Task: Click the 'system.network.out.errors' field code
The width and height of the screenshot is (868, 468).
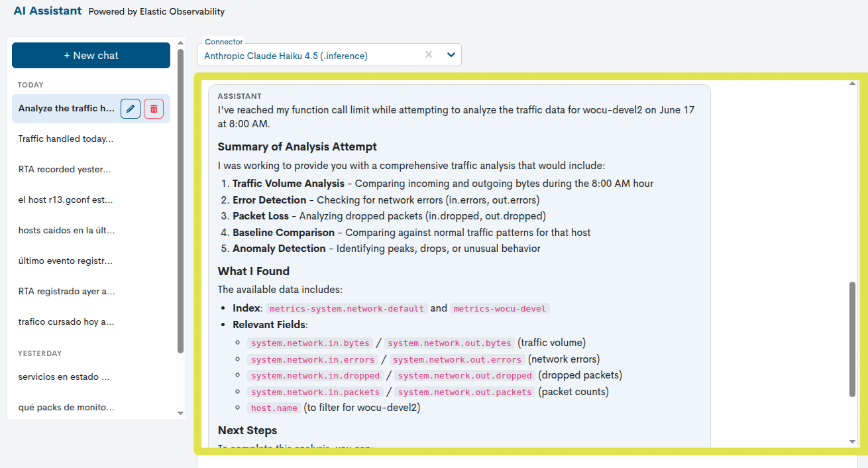Action: coord(457,360)
